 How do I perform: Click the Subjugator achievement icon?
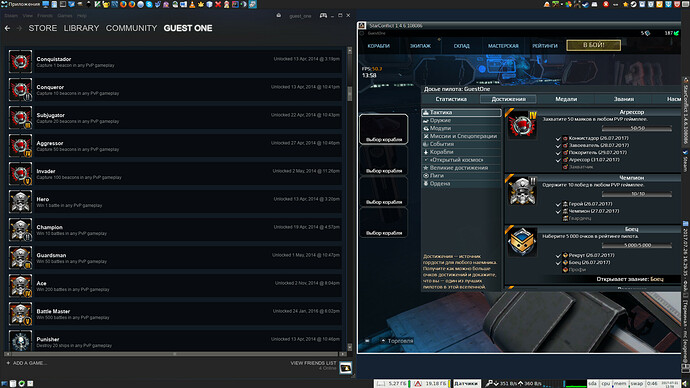pyautogui.click(x=20, y=118)
